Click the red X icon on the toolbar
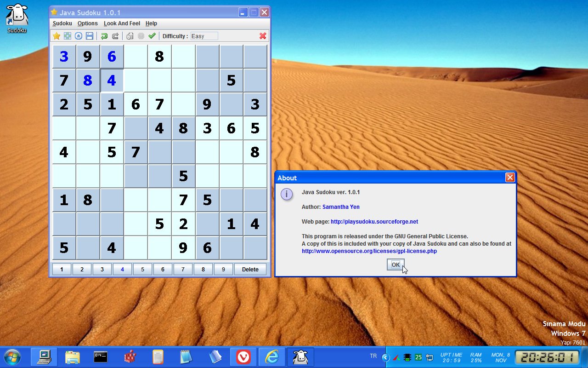The image size is (588, 368). [x=263, y=36]
